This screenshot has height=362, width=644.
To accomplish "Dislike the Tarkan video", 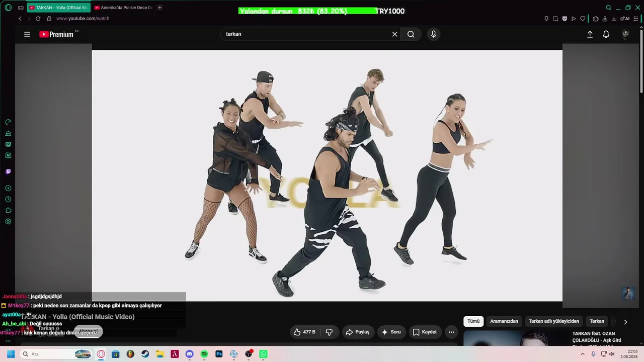I will coord(330,332).
